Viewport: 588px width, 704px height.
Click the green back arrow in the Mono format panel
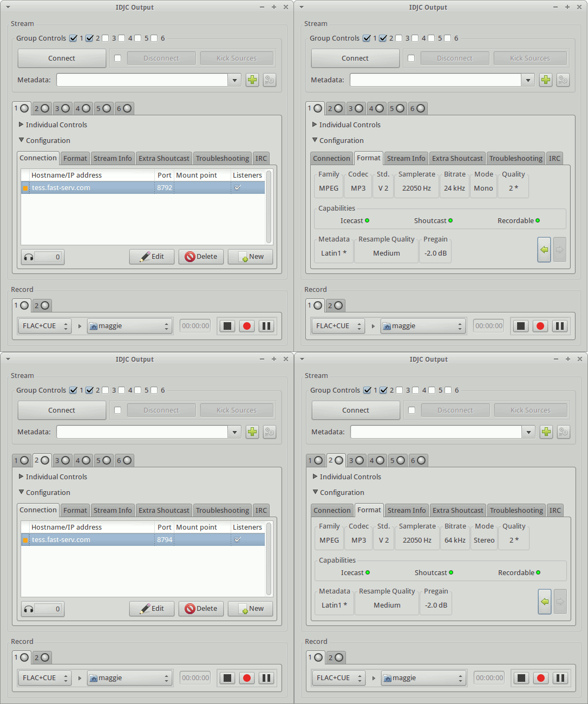coord(544,250)
